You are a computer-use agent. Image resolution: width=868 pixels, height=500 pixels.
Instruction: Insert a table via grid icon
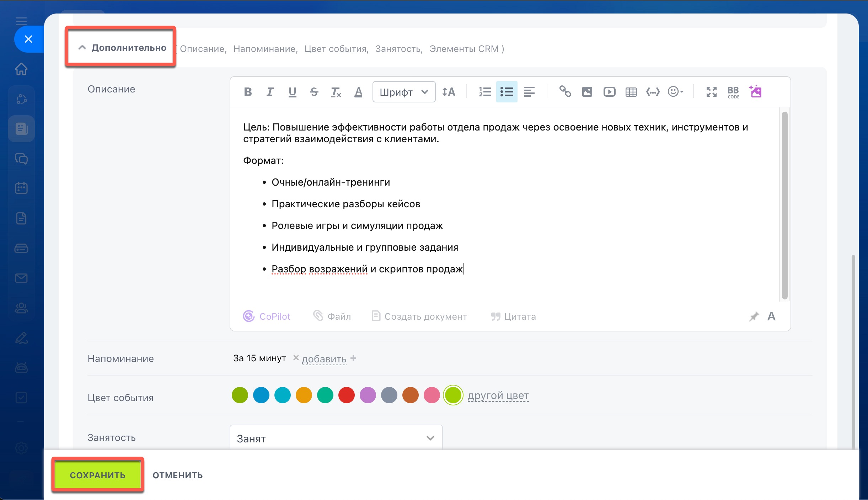[x=631, y=92]
